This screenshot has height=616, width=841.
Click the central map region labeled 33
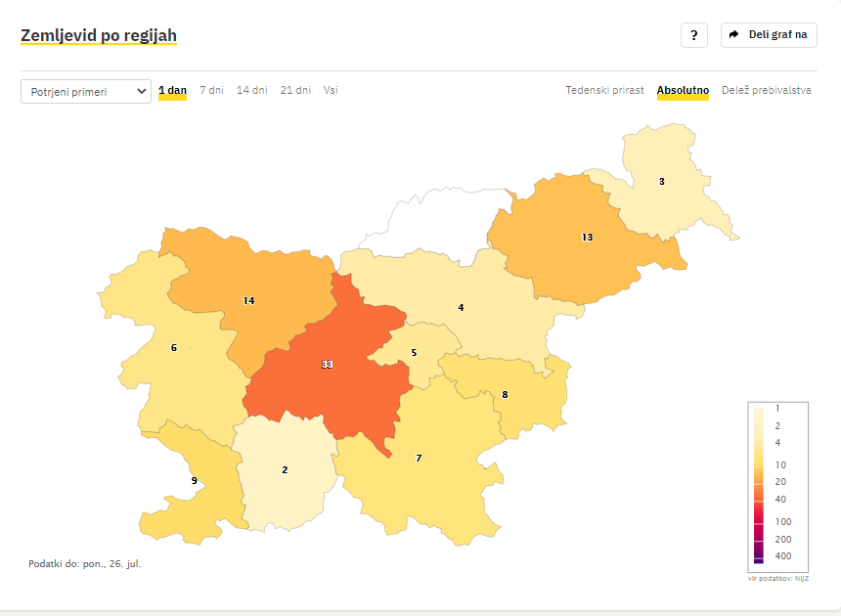click(328, 365)
